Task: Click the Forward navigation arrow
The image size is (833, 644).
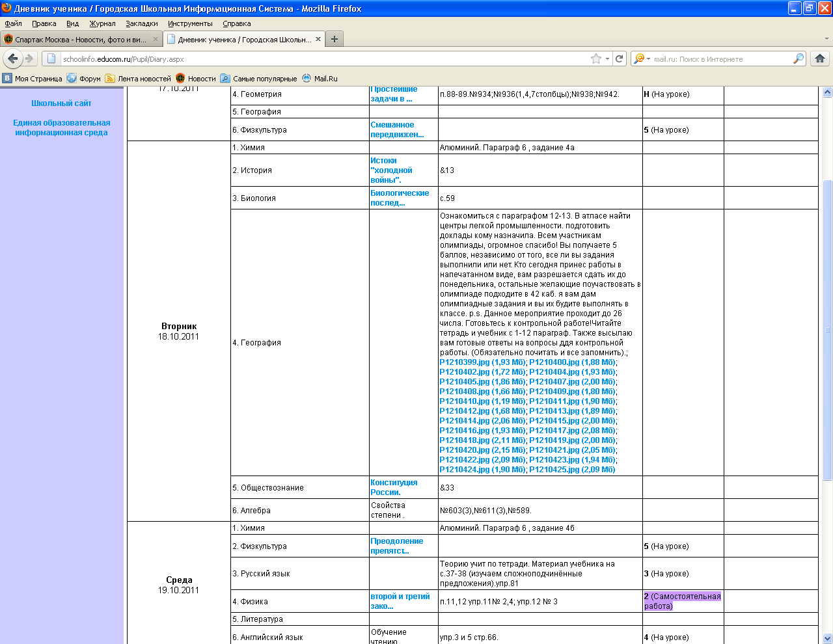Action: [x=29, y=59]
